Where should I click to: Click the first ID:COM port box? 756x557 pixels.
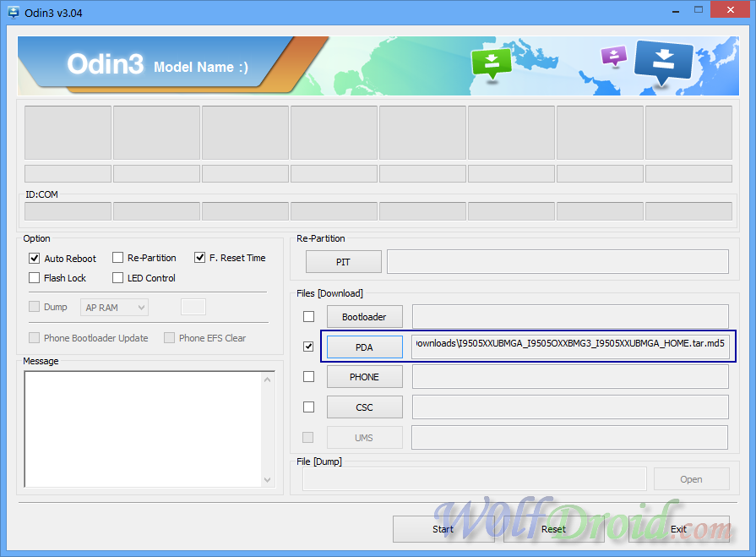(68, 211)
